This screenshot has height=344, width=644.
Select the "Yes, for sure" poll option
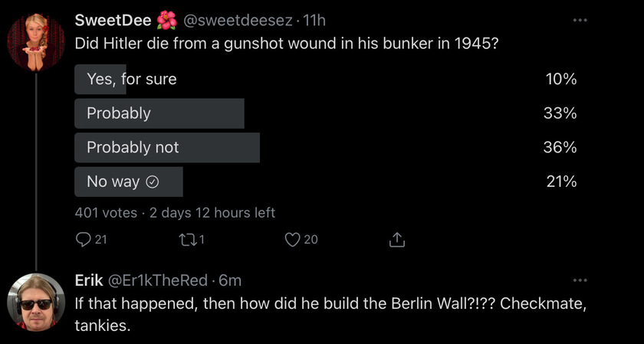(x=326, y=79)
